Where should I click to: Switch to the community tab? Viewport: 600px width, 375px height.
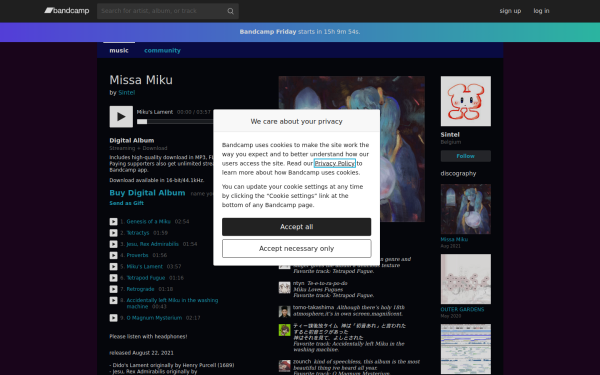click(162, 50)
